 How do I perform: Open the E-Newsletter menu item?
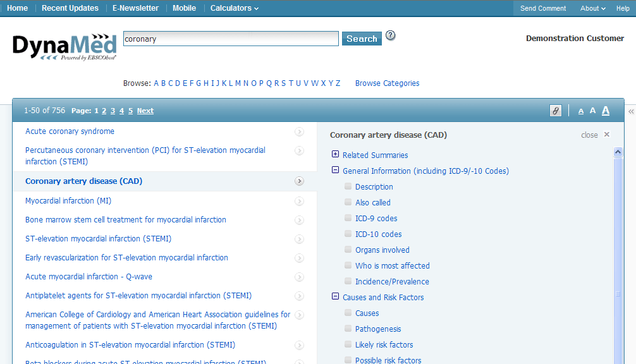135,8
